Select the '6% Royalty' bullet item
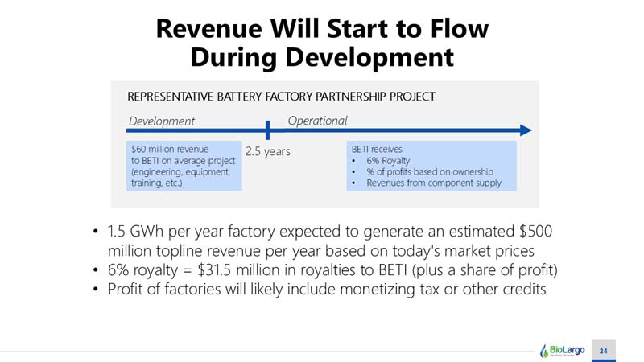The height and width of the screenshot is (362, 644). coord(388,160)
